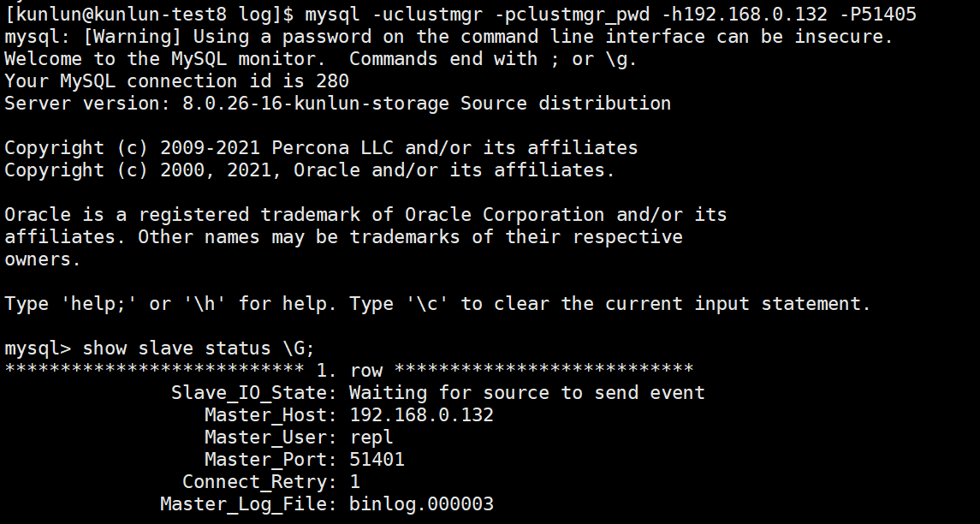The image size is (980, 524).
Task: Click the password warning message line
Action: tap(448, 36)
